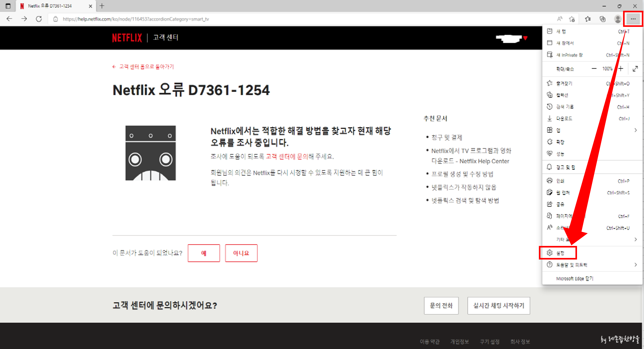Answer 아니요 to helpful question
Screen dimensions: 644x349
click(241, 253)
